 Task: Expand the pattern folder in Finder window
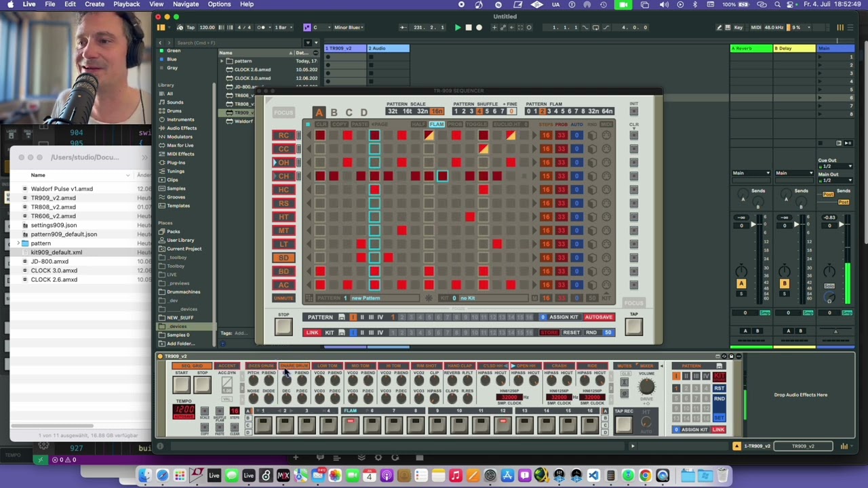pyautogui.click(x=18, y=243)
